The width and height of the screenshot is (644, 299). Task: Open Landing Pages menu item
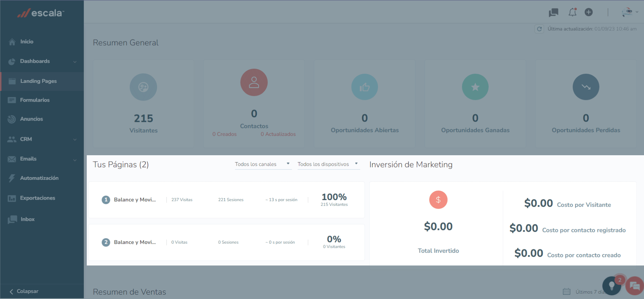click(x=39, y=81)
